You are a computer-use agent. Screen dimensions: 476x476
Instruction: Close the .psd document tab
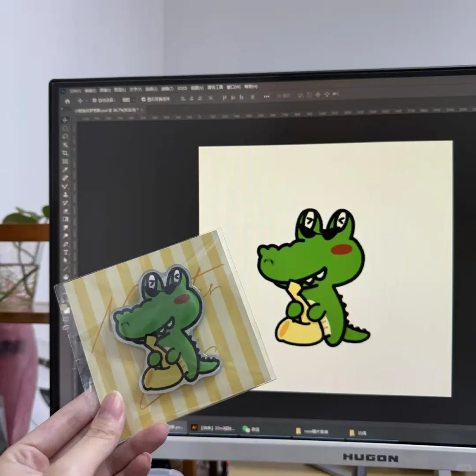[x=142, y=110]
